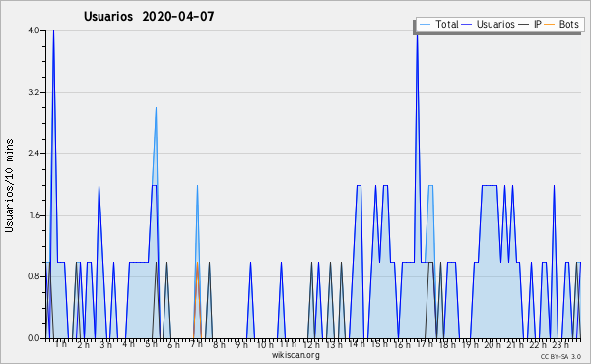Click the 3.2 y-axis value
591x364 pixels.
click(x=33, y=92)
